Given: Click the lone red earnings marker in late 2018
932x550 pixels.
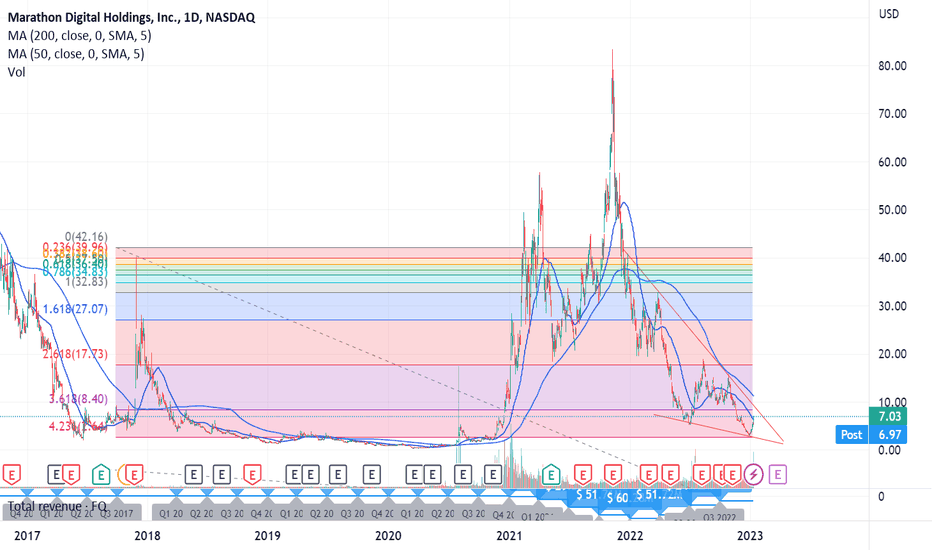Looking at the screenshot, I should (x=253, y=475).
